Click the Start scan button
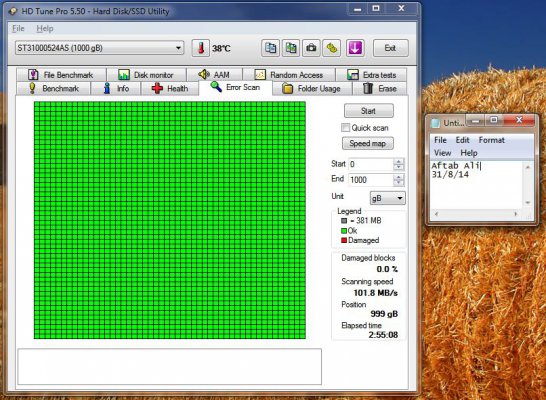546x400 pixels. click(369, 111)
